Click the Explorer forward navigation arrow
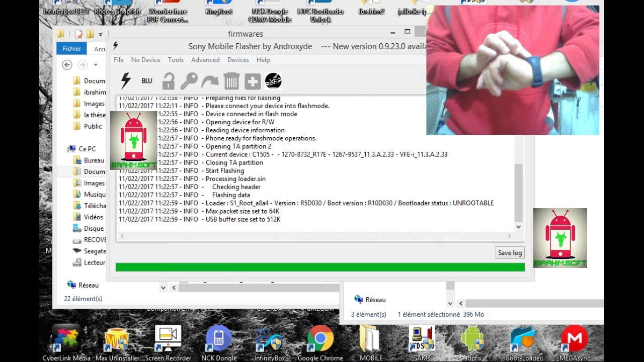Viewport: 644px width, 362px height. tap(83, 65)
